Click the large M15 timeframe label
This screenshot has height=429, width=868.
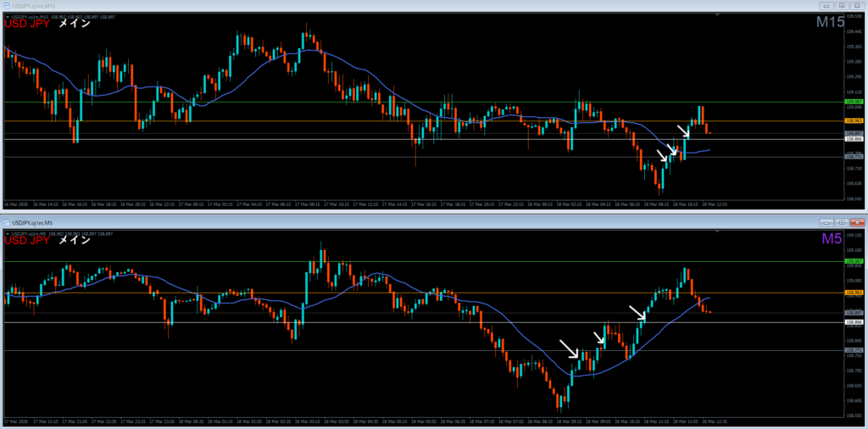(x=828, y=23)
